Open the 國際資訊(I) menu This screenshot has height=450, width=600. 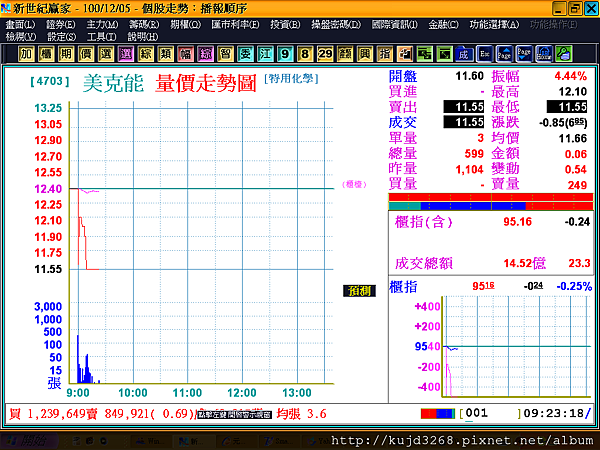(x=395, y=25)
